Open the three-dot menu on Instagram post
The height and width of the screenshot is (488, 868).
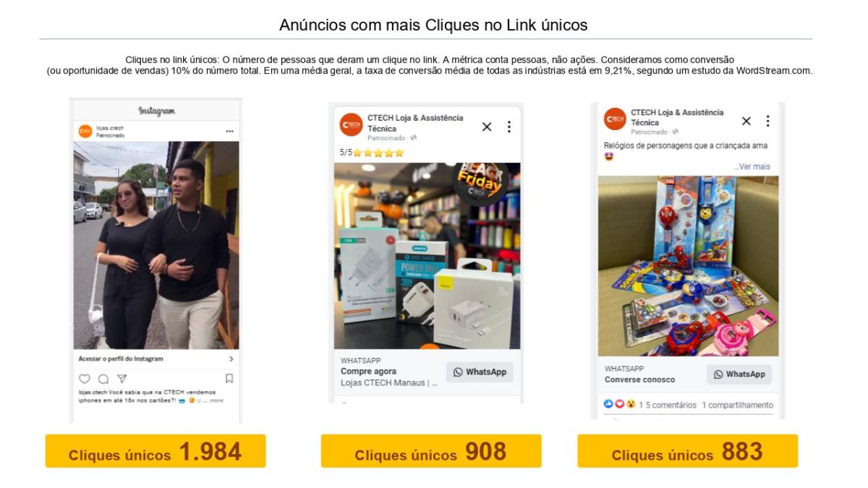click(230, 132)
